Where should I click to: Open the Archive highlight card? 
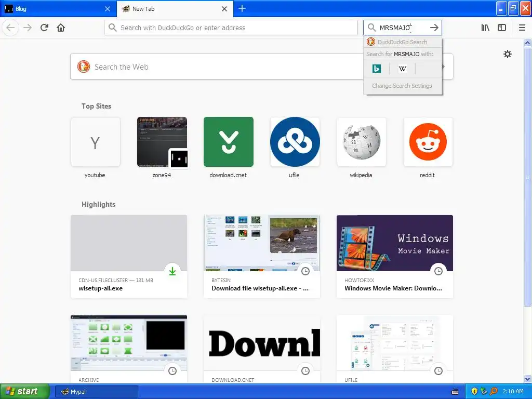129,349
